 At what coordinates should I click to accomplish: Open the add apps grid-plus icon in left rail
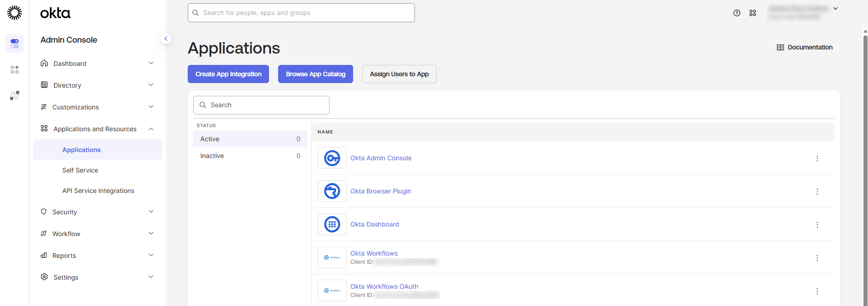point(15,69)
